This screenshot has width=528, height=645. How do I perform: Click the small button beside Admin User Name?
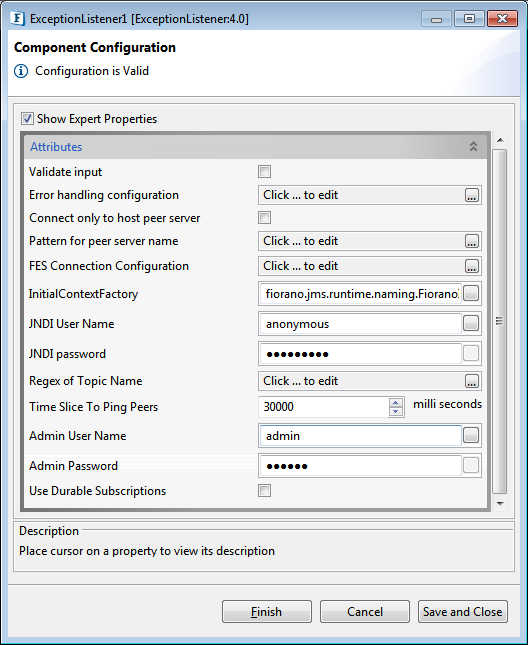coord(471,435)
